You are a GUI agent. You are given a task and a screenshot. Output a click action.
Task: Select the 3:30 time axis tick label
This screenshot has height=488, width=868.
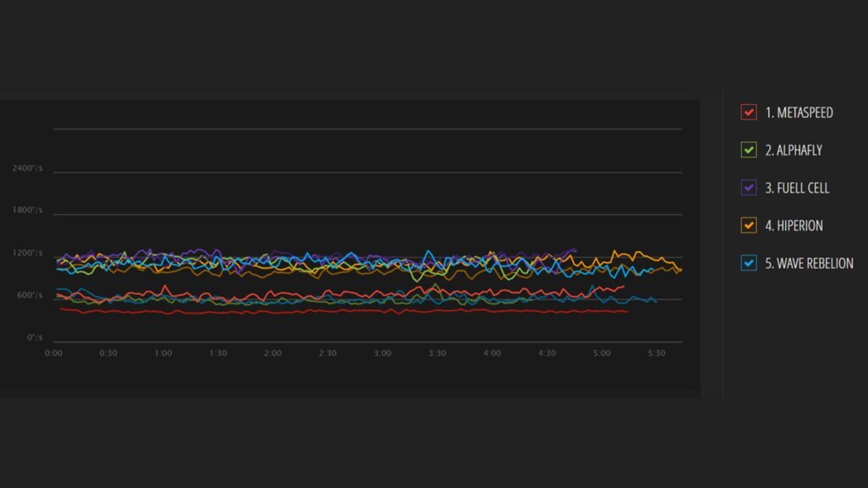(437, 352)
